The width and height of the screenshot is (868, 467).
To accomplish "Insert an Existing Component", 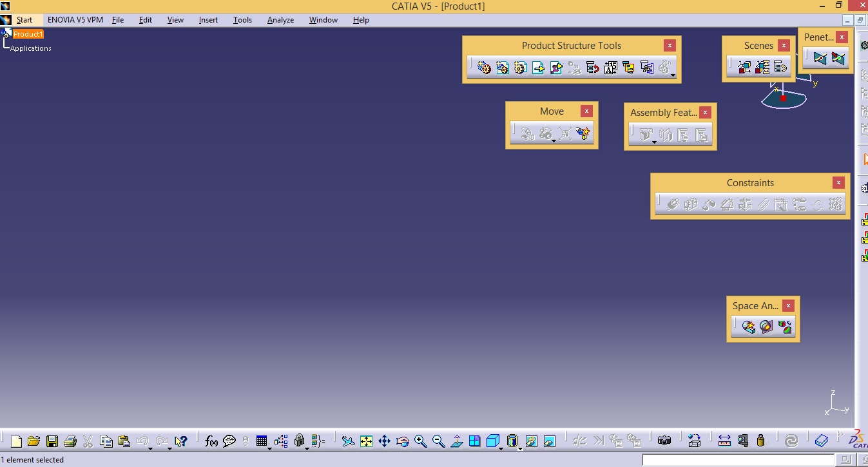I will click(538, 67).
